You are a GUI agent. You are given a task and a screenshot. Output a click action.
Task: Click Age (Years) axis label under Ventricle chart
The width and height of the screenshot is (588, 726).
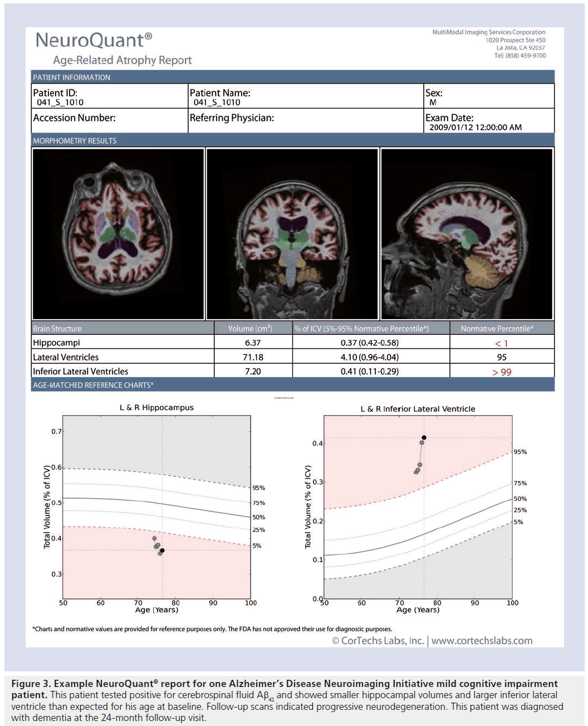coord(418,610)
